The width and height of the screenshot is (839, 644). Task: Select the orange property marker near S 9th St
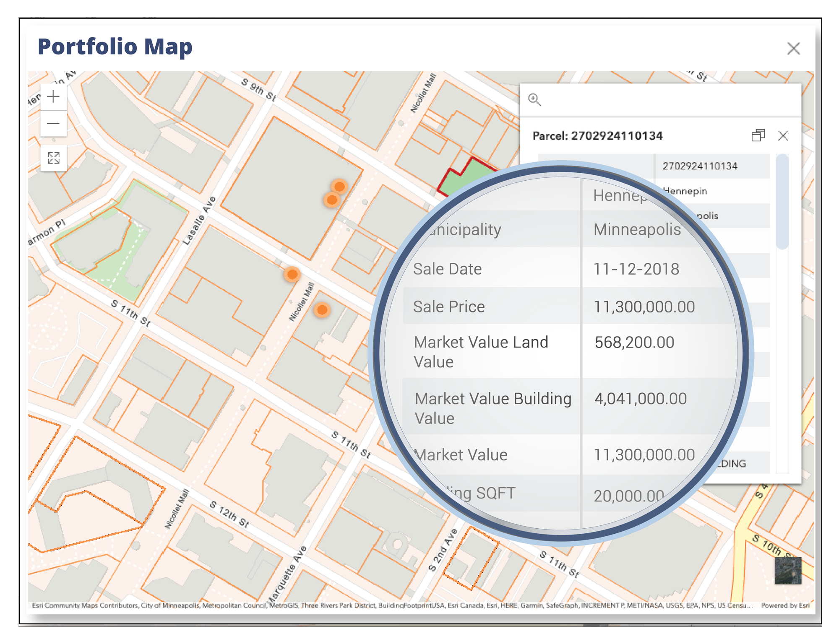[339, 186]
